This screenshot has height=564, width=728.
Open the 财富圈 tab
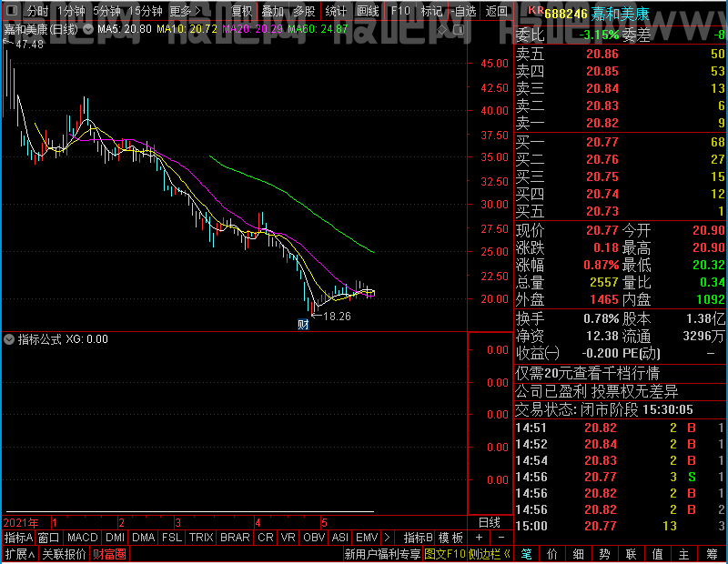(x=109, y=554)
